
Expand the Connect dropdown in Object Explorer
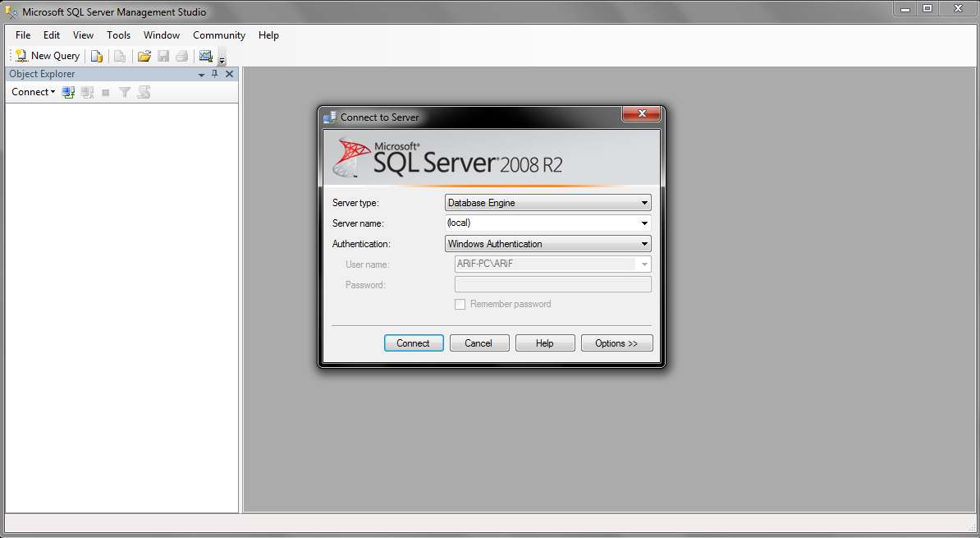[x=33, y=92]
